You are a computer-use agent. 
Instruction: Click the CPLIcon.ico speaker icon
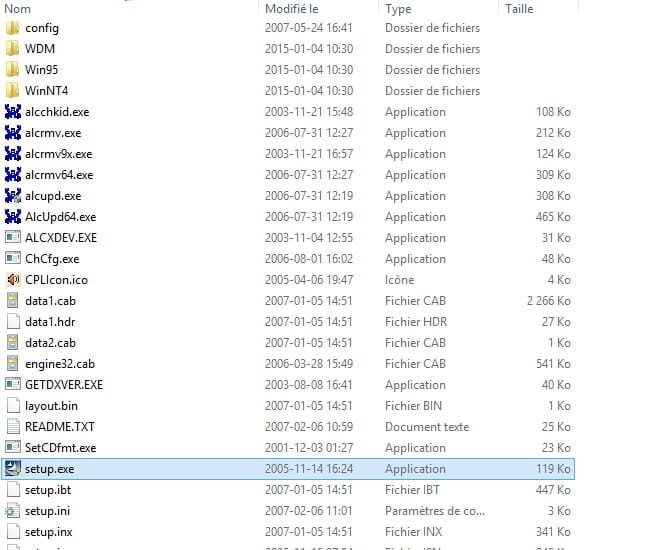[12, 280]
